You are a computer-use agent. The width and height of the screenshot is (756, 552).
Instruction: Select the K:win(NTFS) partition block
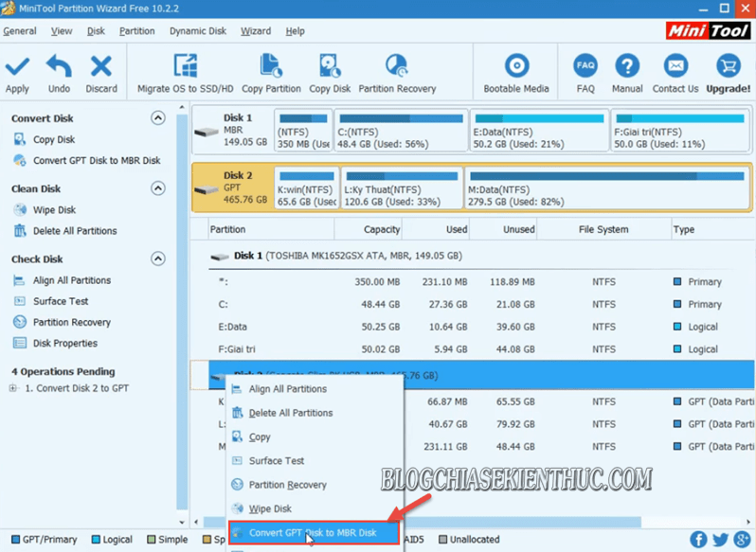pyautogui.click(x=307, y=188)
